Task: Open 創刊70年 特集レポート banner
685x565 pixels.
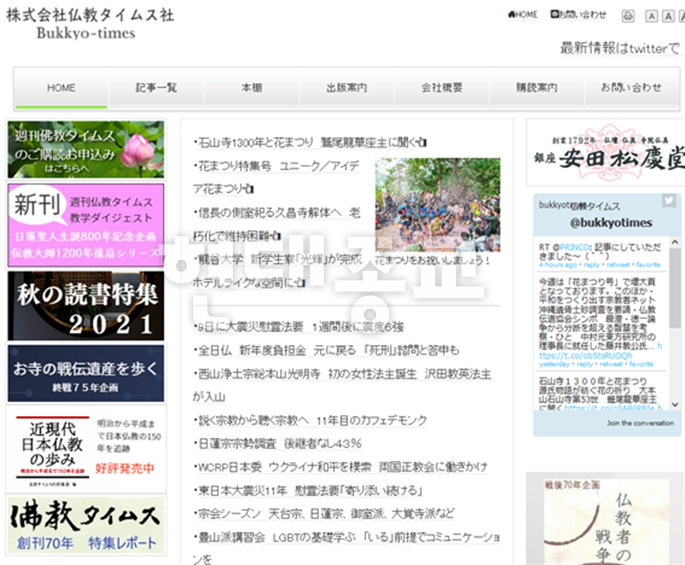Action: pyautogui.click(x=86, y=526)
